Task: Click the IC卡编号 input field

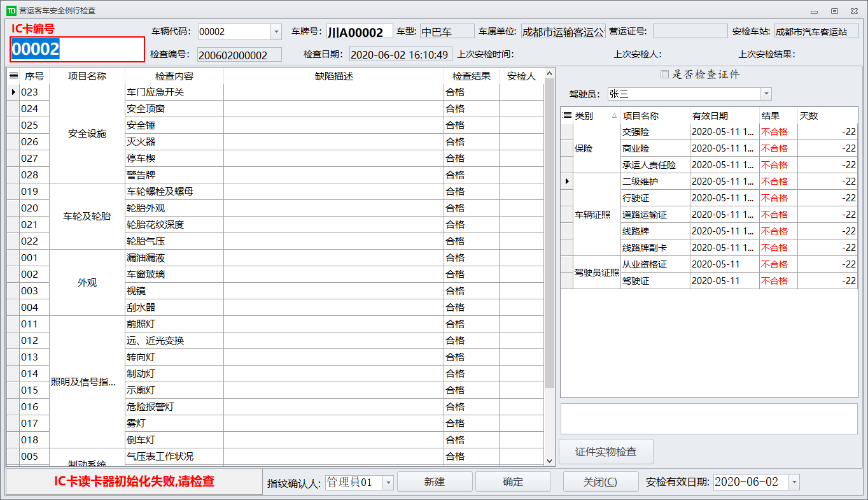Action: click(77, 50)
